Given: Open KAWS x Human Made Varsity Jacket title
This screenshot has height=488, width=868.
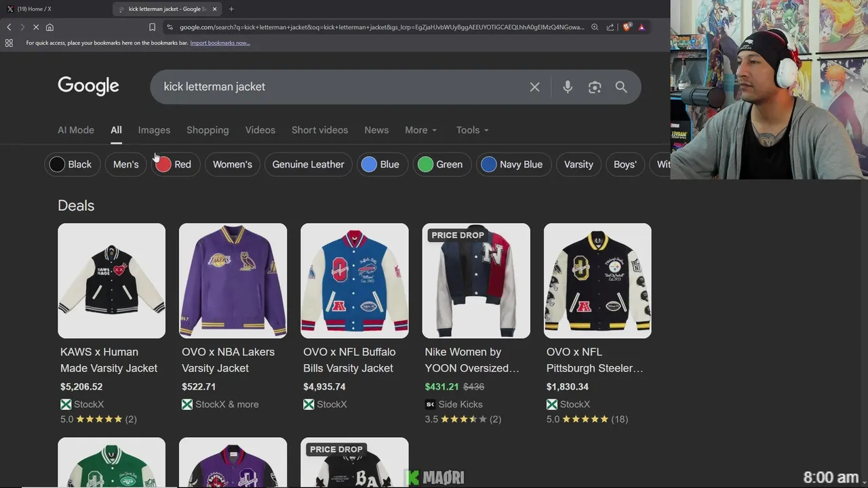Looking at the screenshot, I should point(108,360).
